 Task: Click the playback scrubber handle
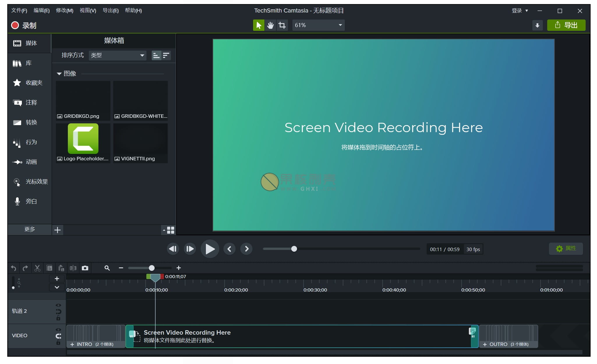[x=294, y=249]
